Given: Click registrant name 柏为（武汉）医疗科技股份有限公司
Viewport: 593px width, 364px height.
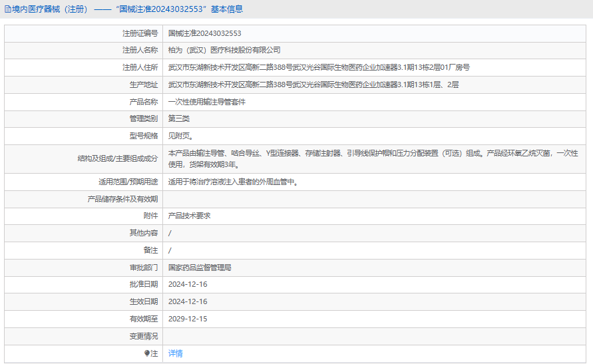Looking at the screenshot, I should click(224, 50).
